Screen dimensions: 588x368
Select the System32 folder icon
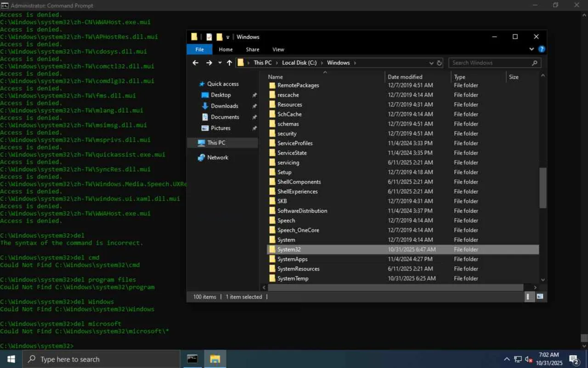(272, 249)
